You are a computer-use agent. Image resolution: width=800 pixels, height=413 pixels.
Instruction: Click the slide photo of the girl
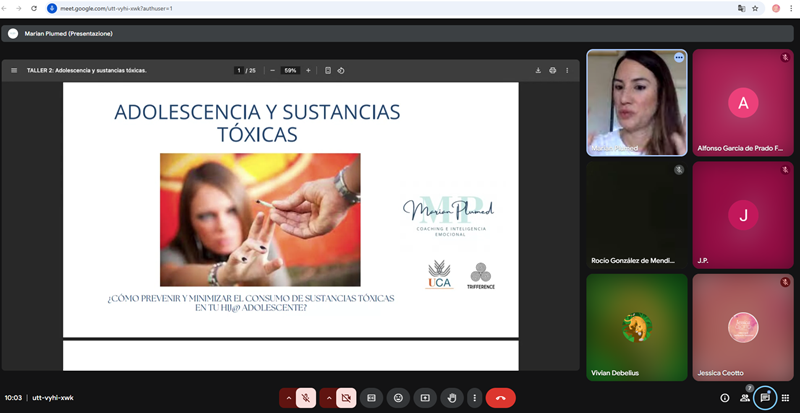[x=260, y=220]
